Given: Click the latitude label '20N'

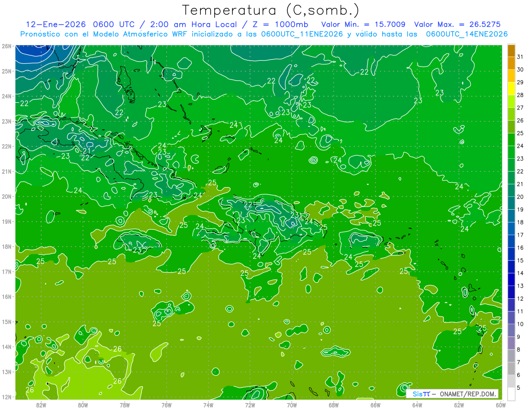Looking at the screenshot, I should (7, 196).
